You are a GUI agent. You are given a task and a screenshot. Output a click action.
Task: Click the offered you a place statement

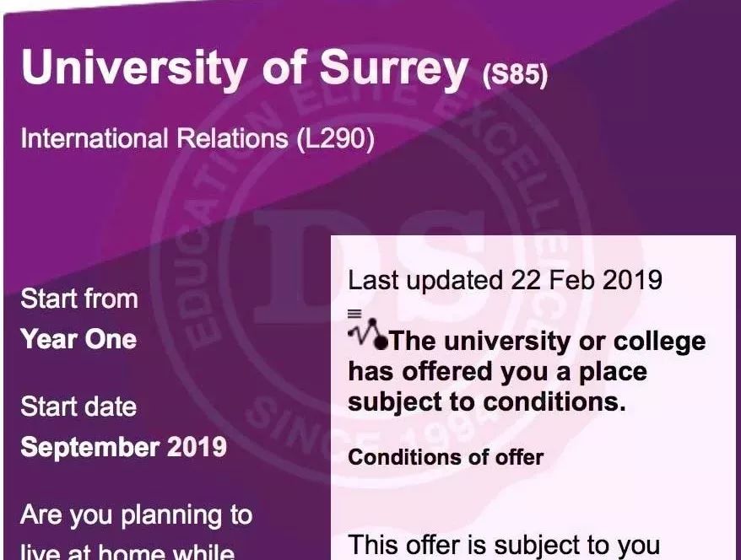(497, 371)
